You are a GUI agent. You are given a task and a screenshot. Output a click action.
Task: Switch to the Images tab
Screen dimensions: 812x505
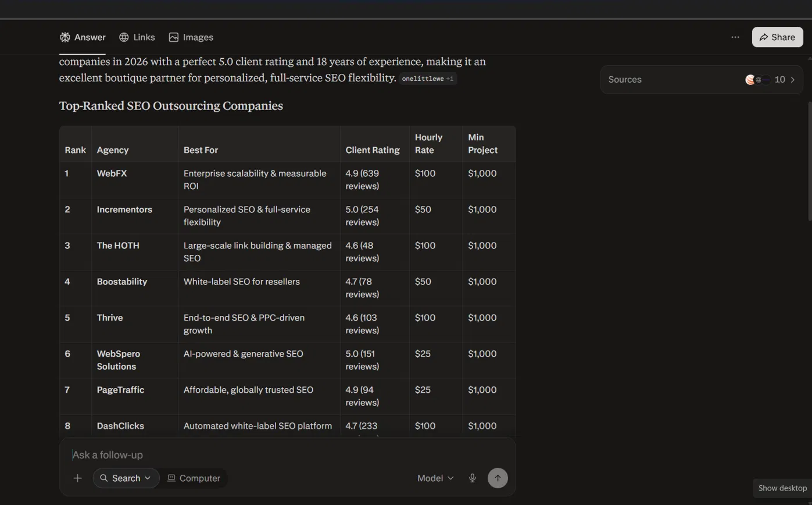pos(191,37)
